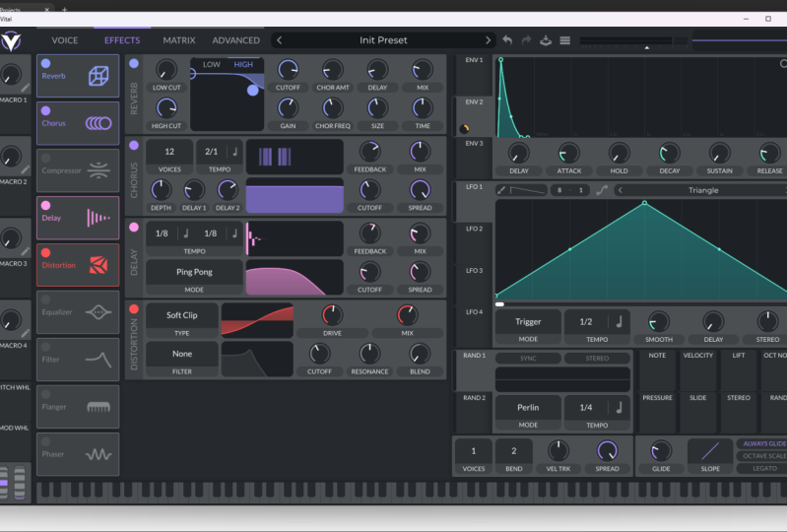
Task: Click the Phaser wave icon
Action: click(x=98, y=454)
